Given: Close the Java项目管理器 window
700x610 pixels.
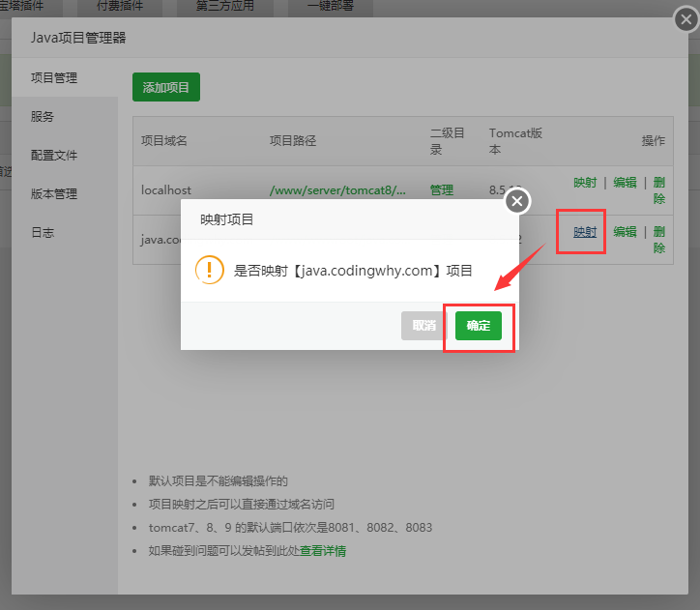Looking at the screenshot, I should coord(685,23).
